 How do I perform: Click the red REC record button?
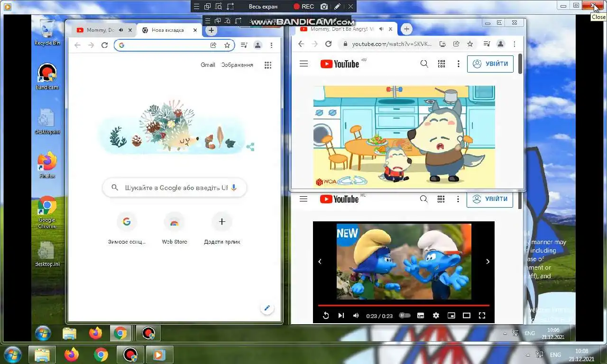[x=303, y=7]
